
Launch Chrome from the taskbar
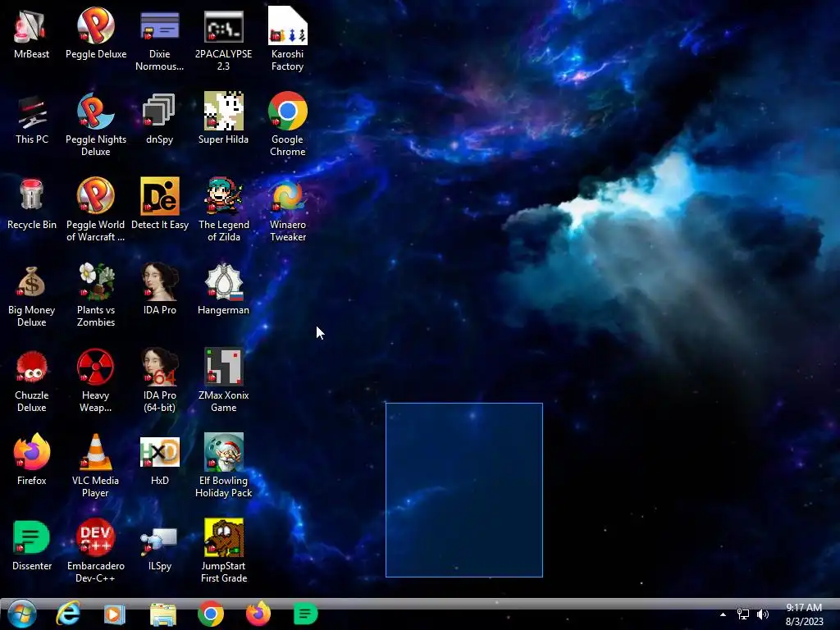tap(211, 614)
